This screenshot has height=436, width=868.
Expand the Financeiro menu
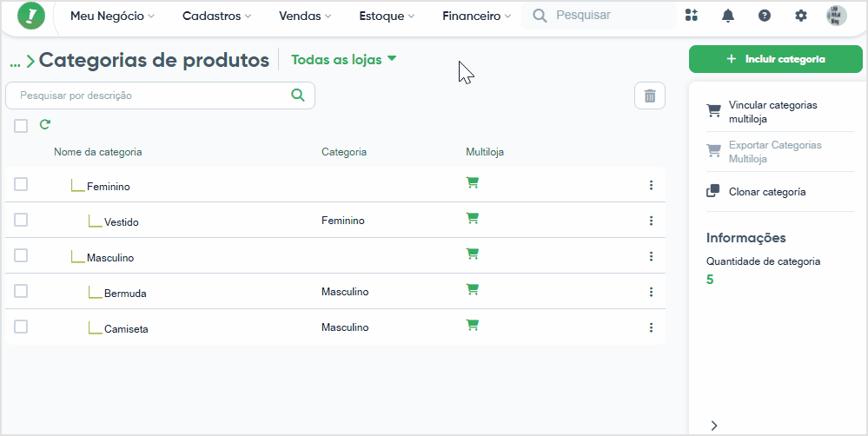pyautogui.click(x=477, y=16)
